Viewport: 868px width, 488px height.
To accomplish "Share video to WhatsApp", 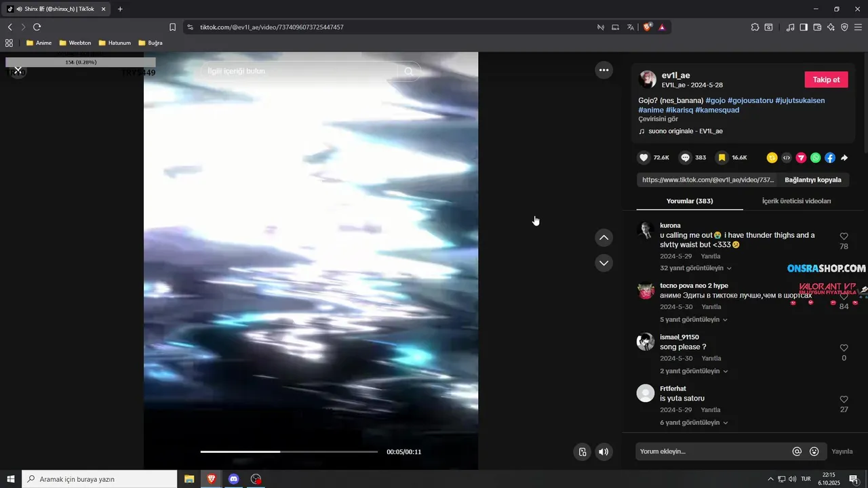I will point(815,157).
